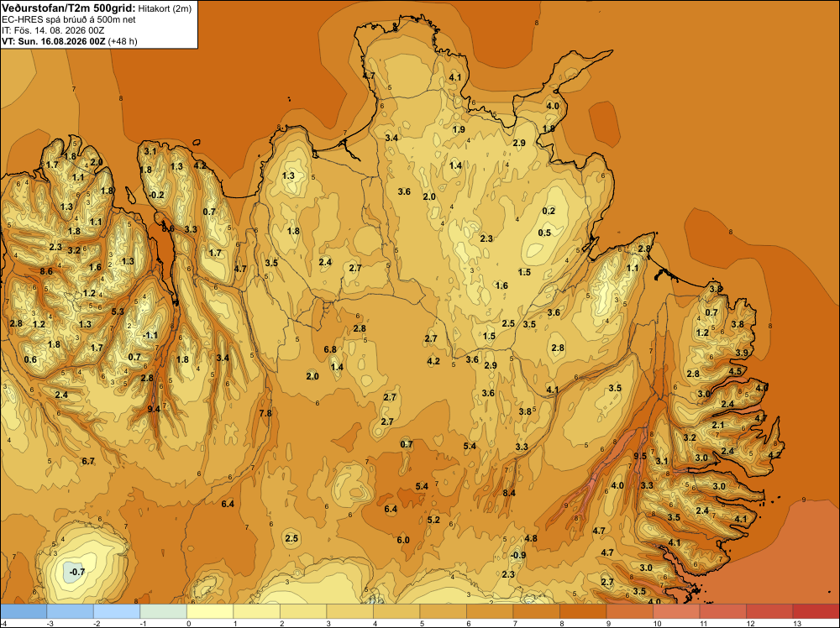Click the 6.0 temperature label
Screen dimensions: 840x628
[x=403, y=540]
